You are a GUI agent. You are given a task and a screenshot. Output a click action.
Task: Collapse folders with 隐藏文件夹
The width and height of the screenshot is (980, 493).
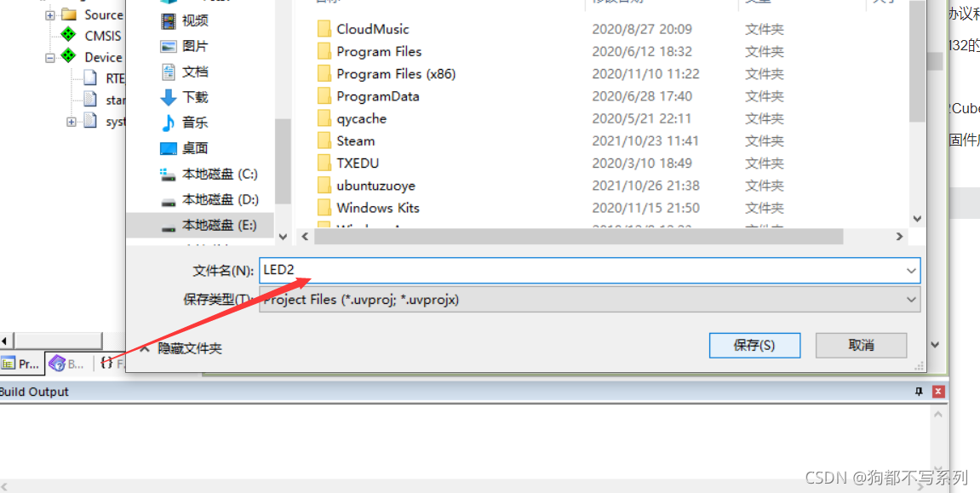click(x=181, y=348)
